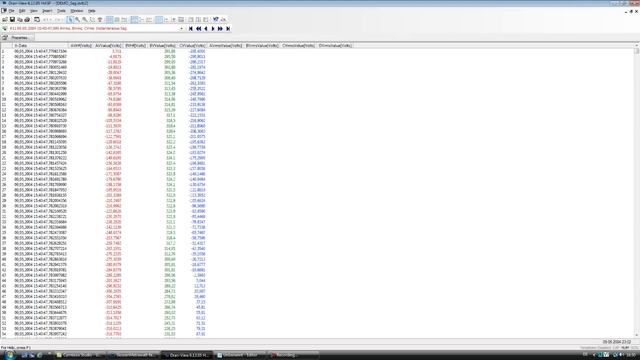Select the zoom in magnifier tool

(78, 20)
